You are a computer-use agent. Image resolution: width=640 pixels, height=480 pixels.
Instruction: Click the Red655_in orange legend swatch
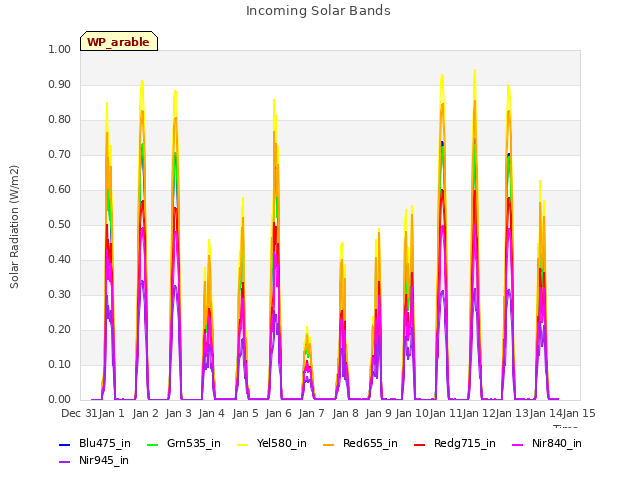tap(329, 444)
